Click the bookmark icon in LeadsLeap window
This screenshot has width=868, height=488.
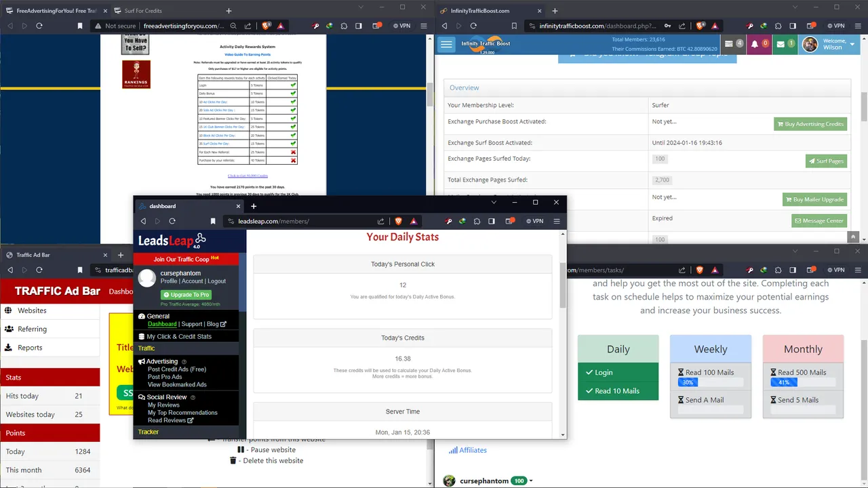[x=213, y=221]
